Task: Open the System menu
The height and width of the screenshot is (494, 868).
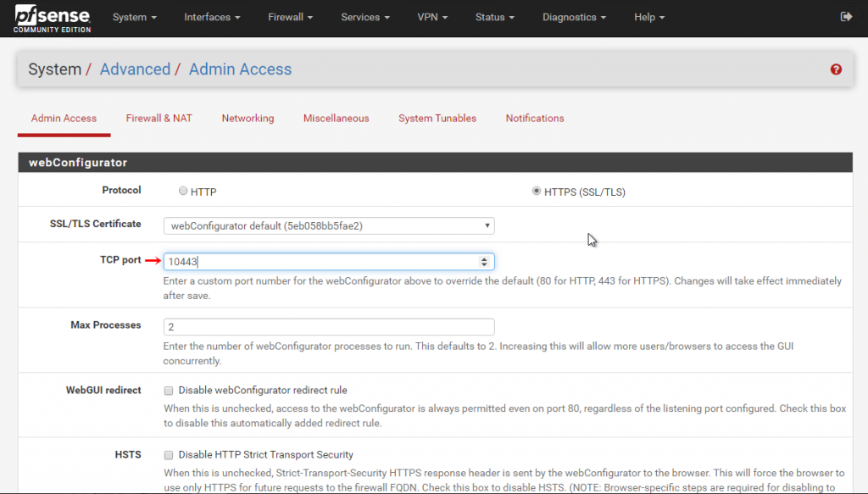Action: [133, 17]
